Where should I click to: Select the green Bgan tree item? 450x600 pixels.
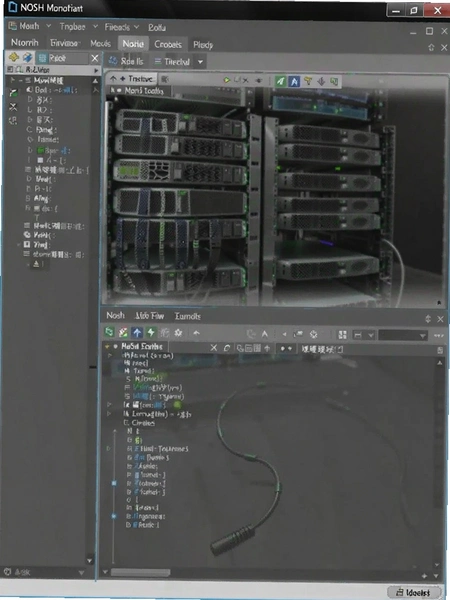coord(51,150)
